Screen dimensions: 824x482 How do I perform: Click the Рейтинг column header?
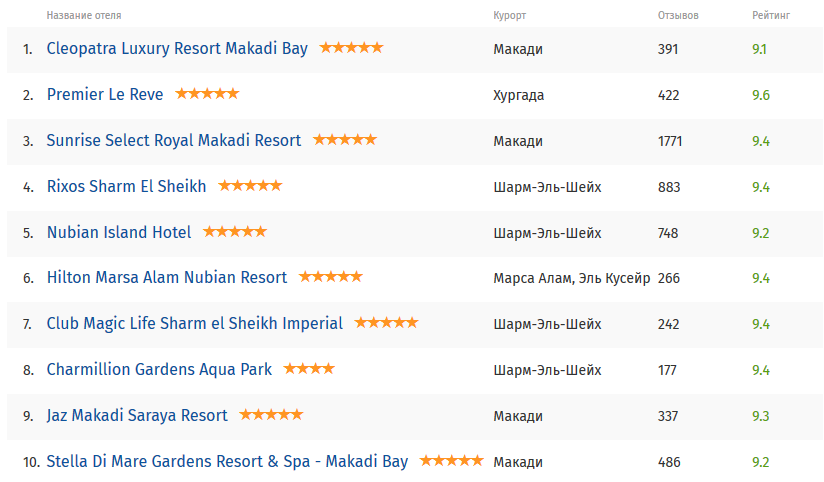coord(771,17)
